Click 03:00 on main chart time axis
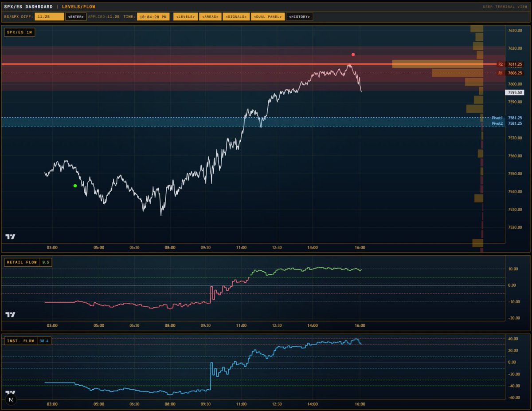Screen dimensions: 532x411 point(52,248)
